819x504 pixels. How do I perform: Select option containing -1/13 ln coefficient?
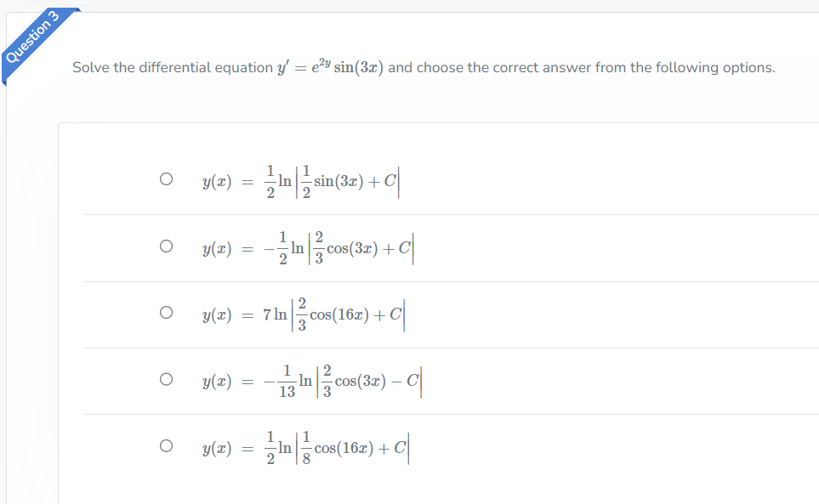point(167,379)
